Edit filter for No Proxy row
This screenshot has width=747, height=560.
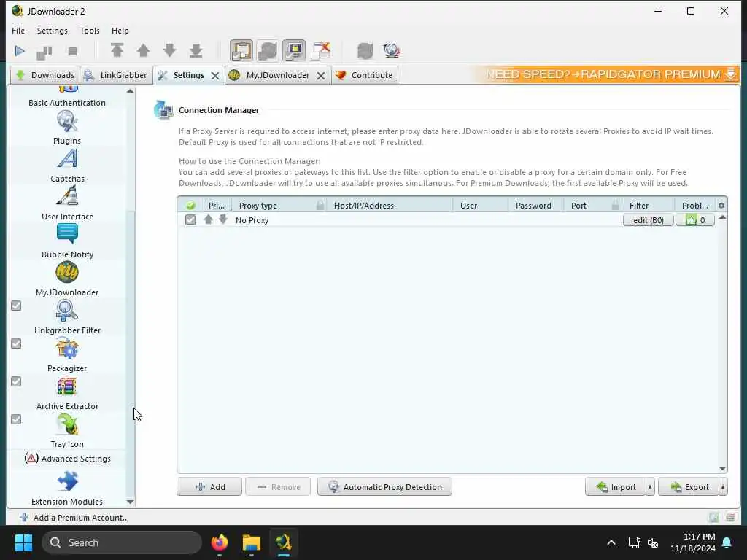[x=648, y=220]
